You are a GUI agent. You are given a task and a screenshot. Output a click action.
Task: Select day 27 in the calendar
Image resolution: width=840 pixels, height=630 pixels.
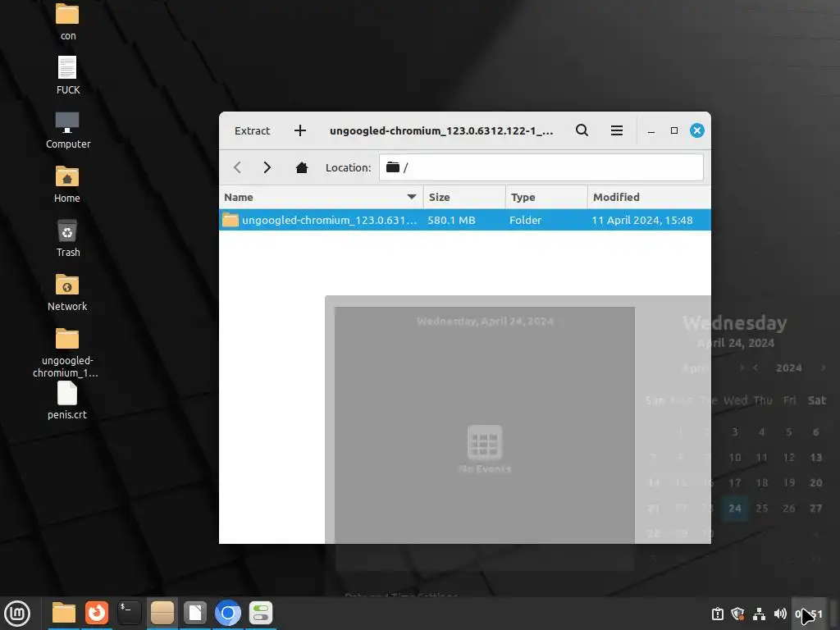(x=815, y=509)
